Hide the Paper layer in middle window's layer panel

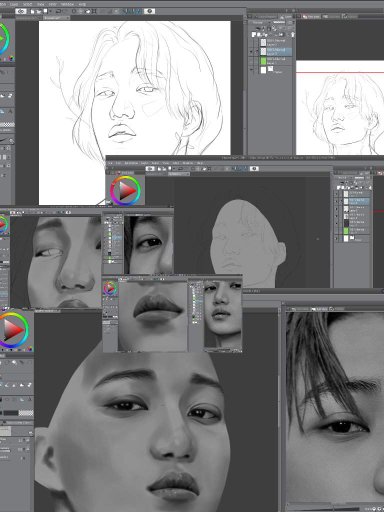coord(336,238)
